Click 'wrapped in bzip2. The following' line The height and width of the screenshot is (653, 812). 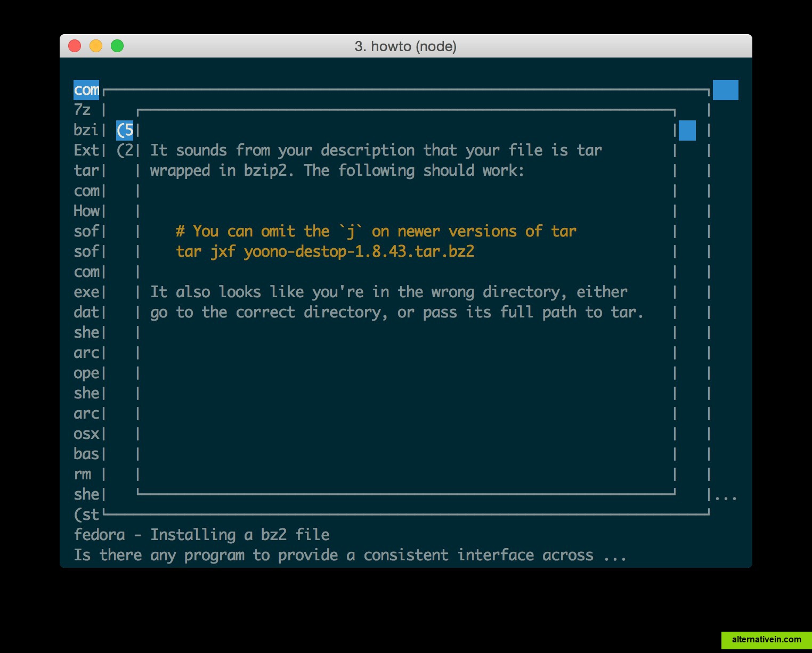tap(337, 170)
